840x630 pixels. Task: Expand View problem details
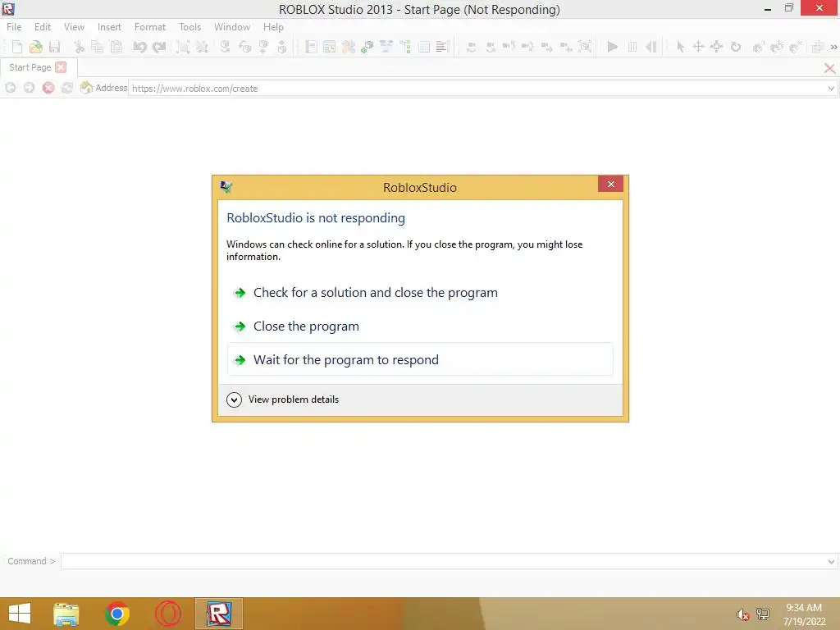coord(282,399)
